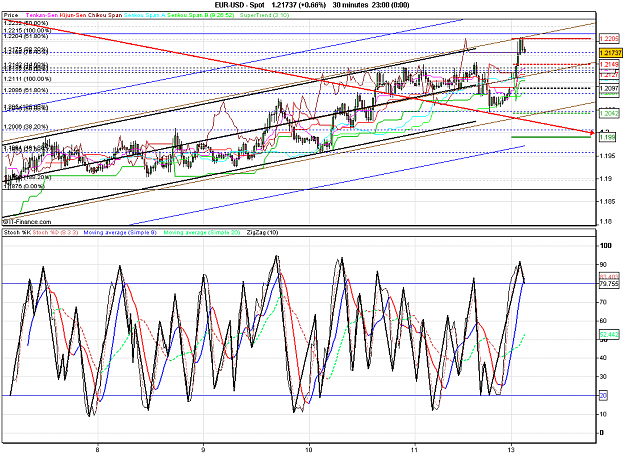This screenshot has width=625, height=455.
Task: Click the 1.2111 (100.00%) Fibonacci label
Action: [28, 79]
